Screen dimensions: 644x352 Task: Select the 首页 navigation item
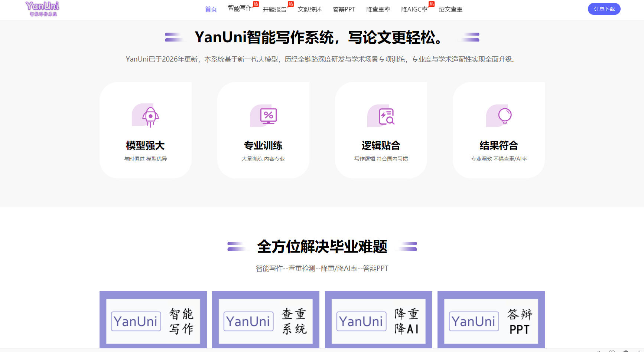coord(211,9)
